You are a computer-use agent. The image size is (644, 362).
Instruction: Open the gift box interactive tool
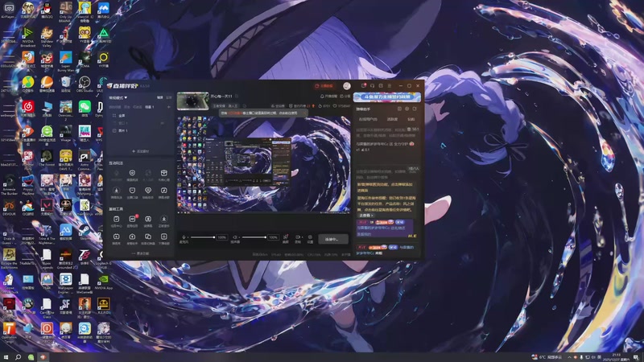(164, 175)
